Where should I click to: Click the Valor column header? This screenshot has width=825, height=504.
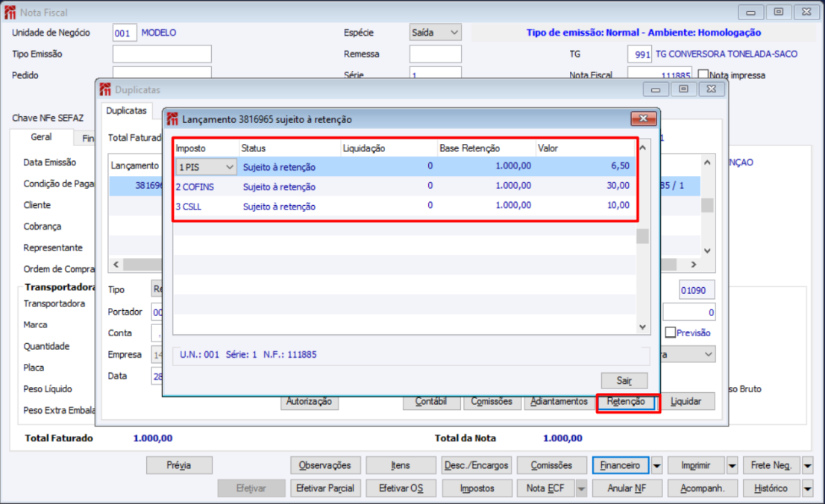pyautogui.click(x=585, y=148)
